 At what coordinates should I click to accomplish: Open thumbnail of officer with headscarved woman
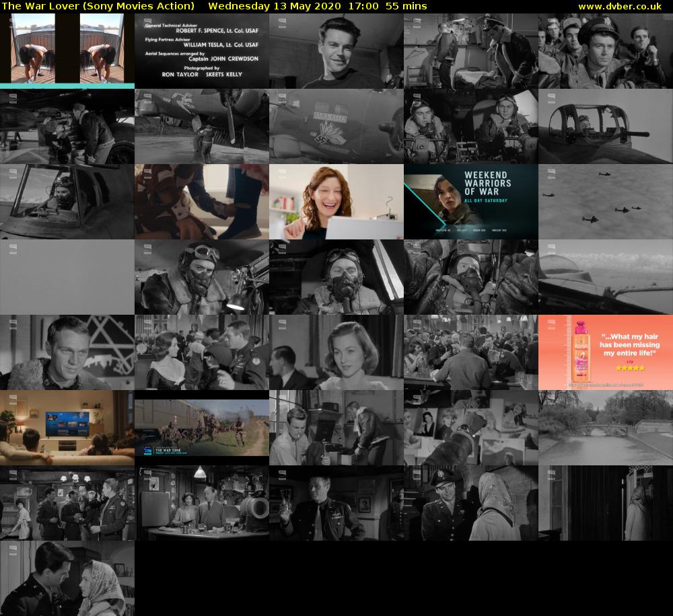pos(471,503)
